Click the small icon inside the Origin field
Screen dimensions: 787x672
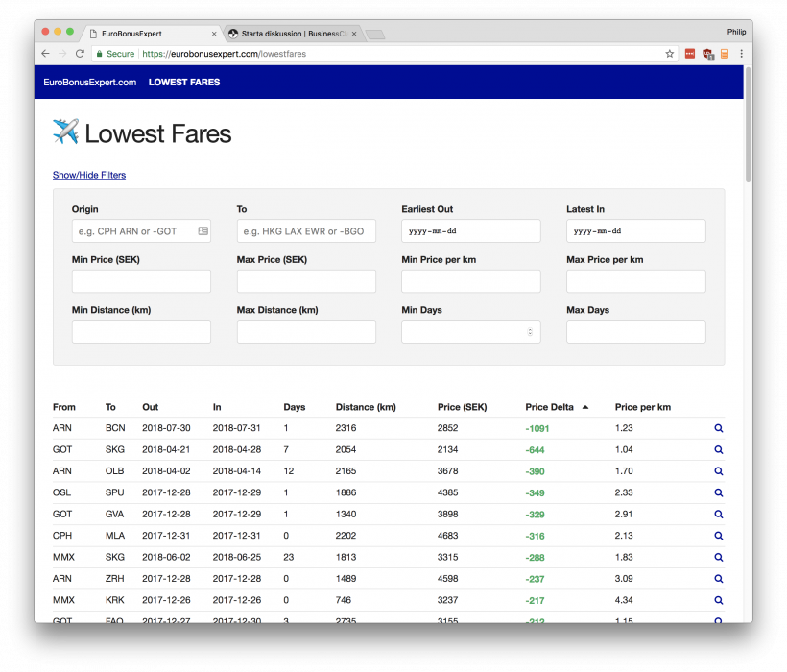pos(202,230)
